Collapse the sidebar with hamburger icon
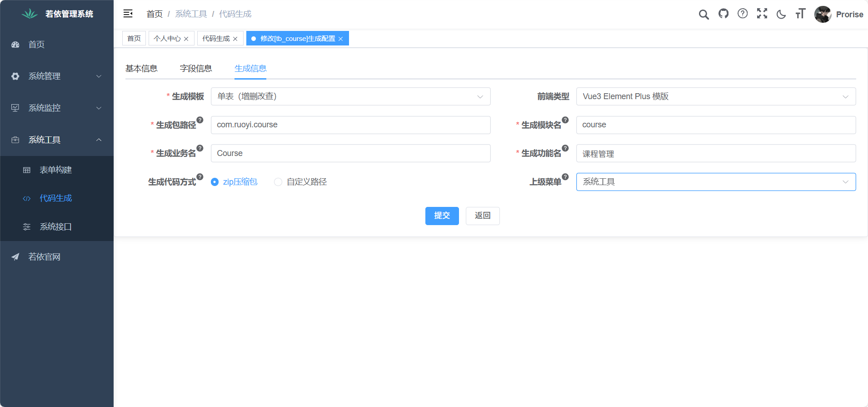Screen dimensions: 868x407 (128, 14)
